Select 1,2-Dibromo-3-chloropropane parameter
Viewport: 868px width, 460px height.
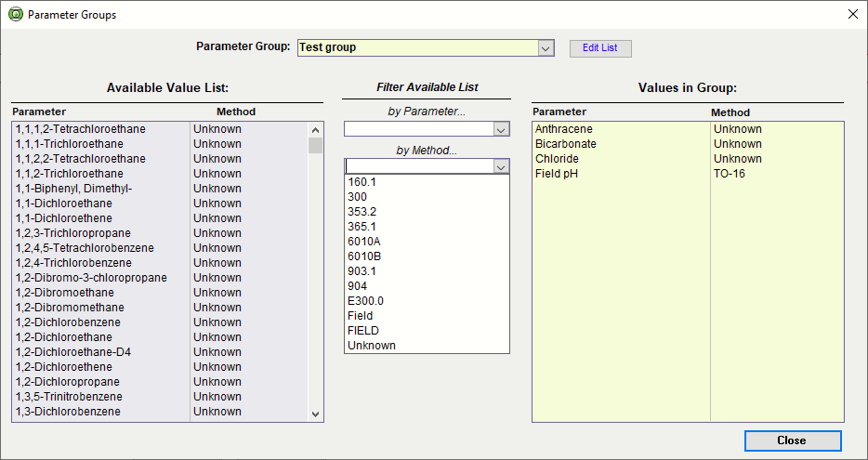(160, 278)
